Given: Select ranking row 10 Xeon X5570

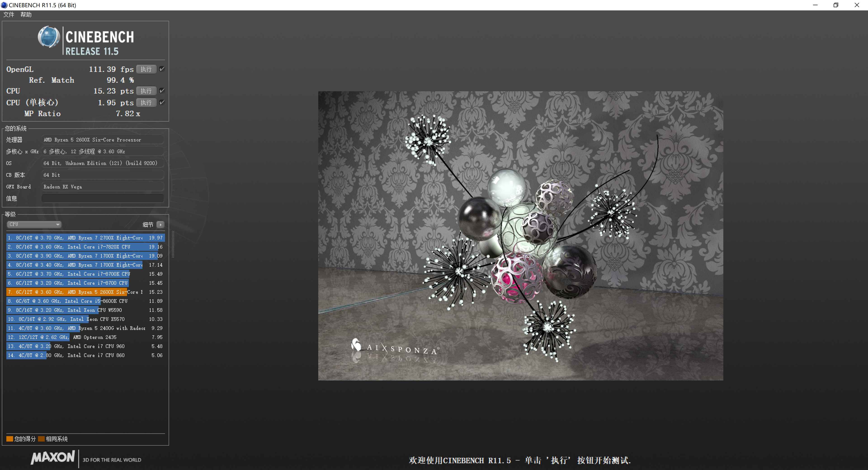Looking at the screenshot, I should point(86,319).
